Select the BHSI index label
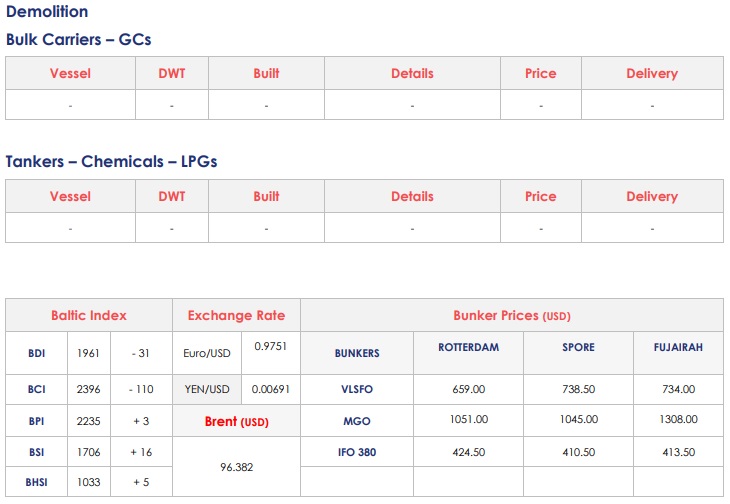The width and height of the screenshot is (730, 504). tap(37, 482)
